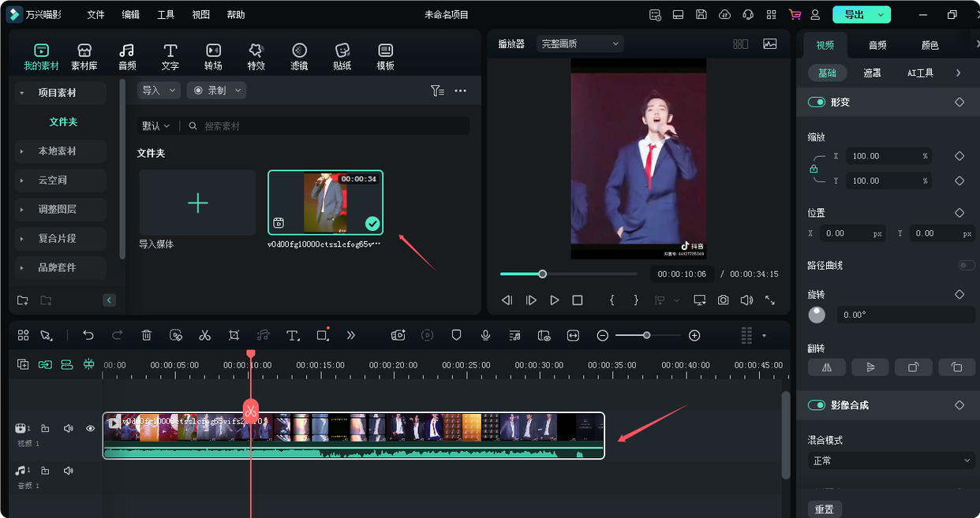Screen dimensions: 980x518
Task: Open the 混合模式 正常 blend mode dropdown
Action: [892, 460]
